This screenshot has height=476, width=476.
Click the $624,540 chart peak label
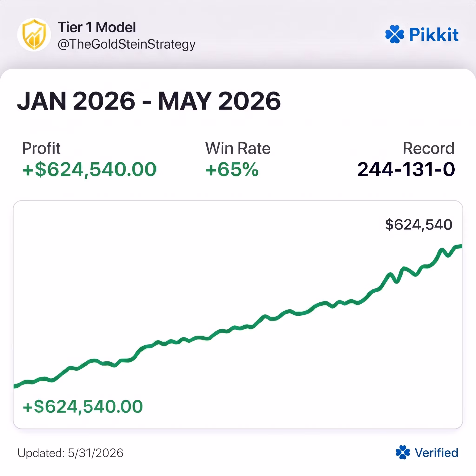click(419, 225)
